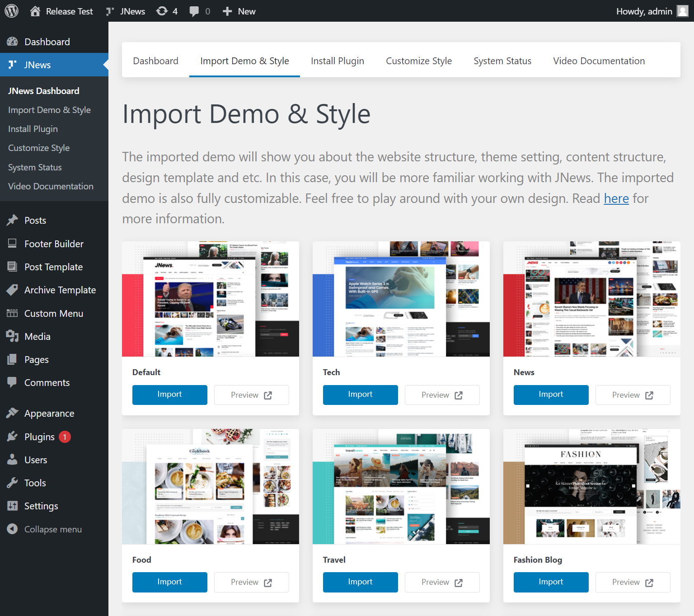The width and height of the screenshot is (694, 616).
Task: Import the Fashion Blog demo
Action: click(551, 582)
